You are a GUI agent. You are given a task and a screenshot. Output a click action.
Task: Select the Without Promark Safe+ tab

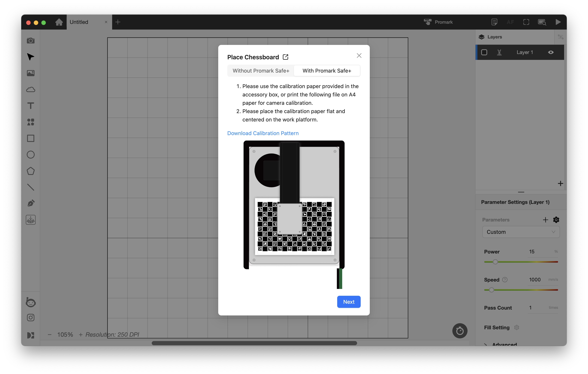point(261,71)
